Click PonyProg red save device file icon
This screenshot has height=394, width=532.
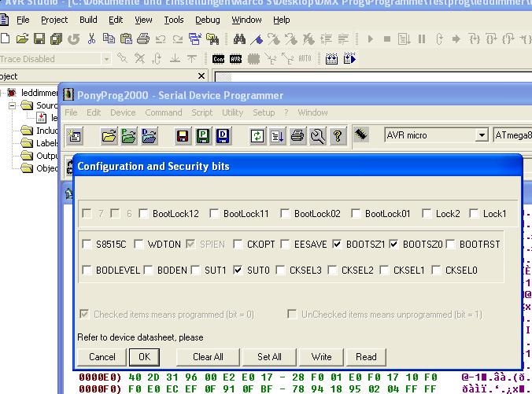pyautogui.click(x=183, y=136)
